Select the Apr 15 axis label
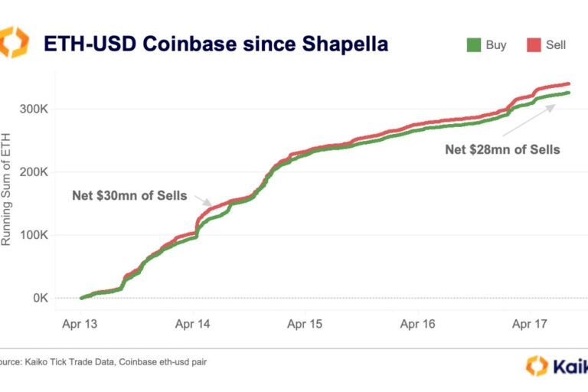The width and height of the screenshot is (588, 392). [305, 324]
